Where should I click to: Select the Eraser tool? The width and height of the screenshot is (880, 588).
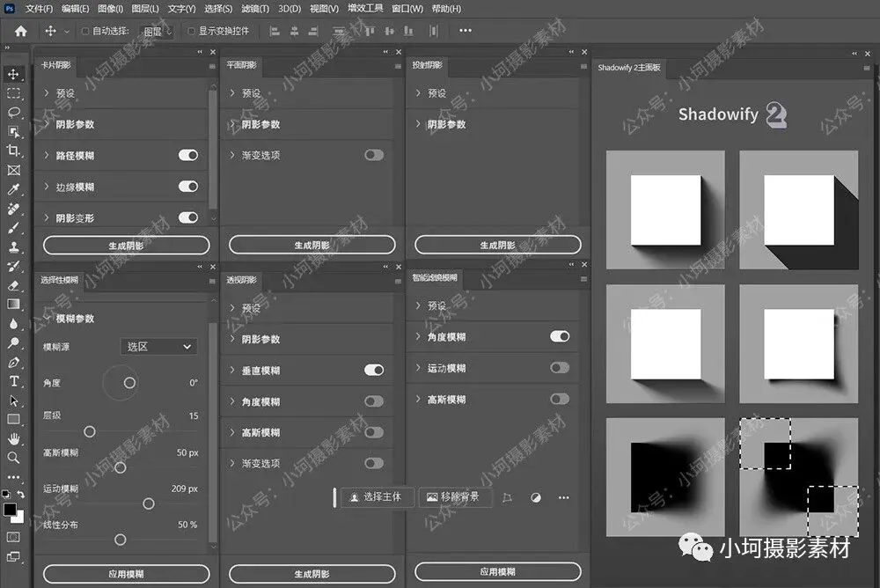tap(13, 285)
